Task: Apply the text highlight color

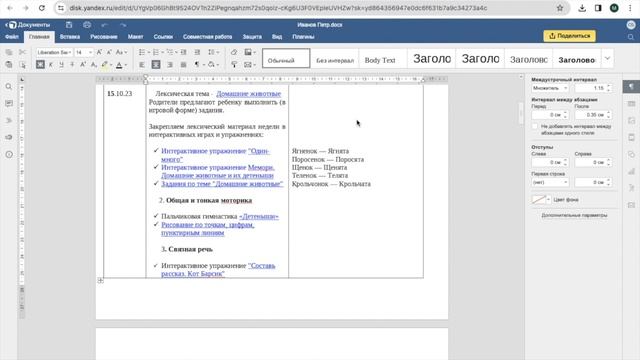Action: pos(104,64)
